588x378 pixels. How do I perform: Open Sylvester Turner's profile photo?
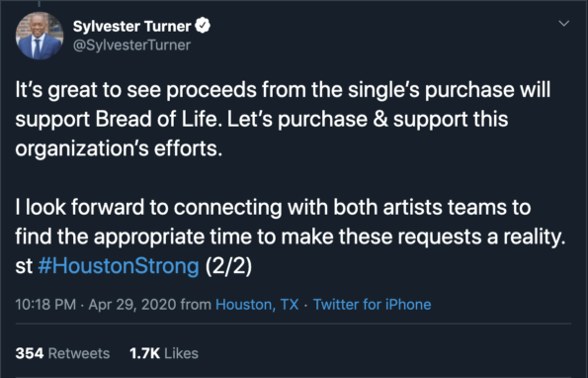coord(40,36)
